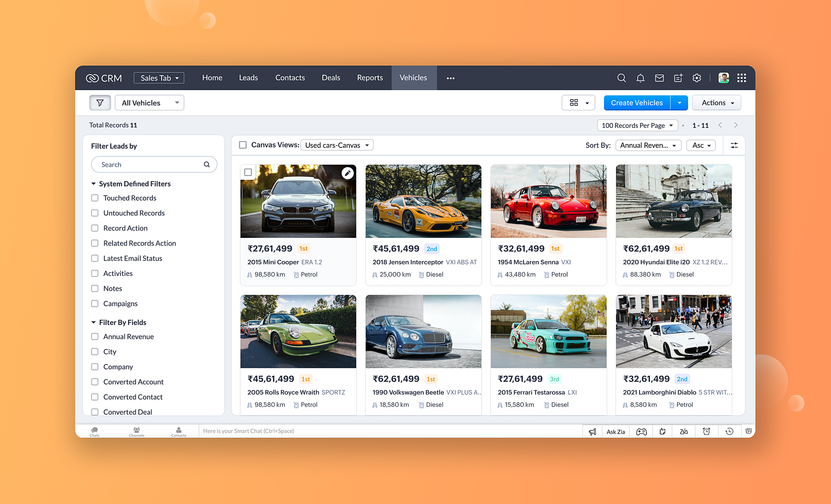Image resolution: width=831 pixels, height=504 pixels.
Task: Click the edit pencil on Mini Cooper card
Action: point(347,173)
